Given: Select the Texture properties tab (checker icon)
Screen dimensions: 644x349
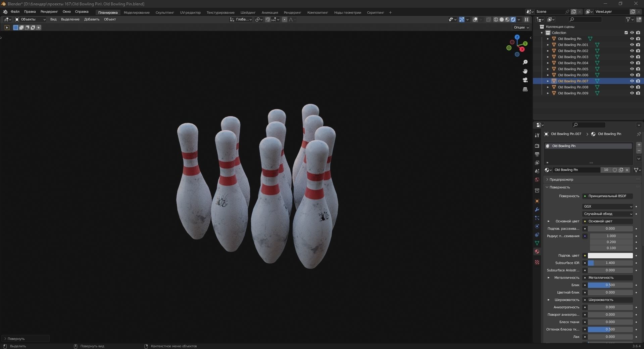Looking at the screenshot, I should click(537, 262).
